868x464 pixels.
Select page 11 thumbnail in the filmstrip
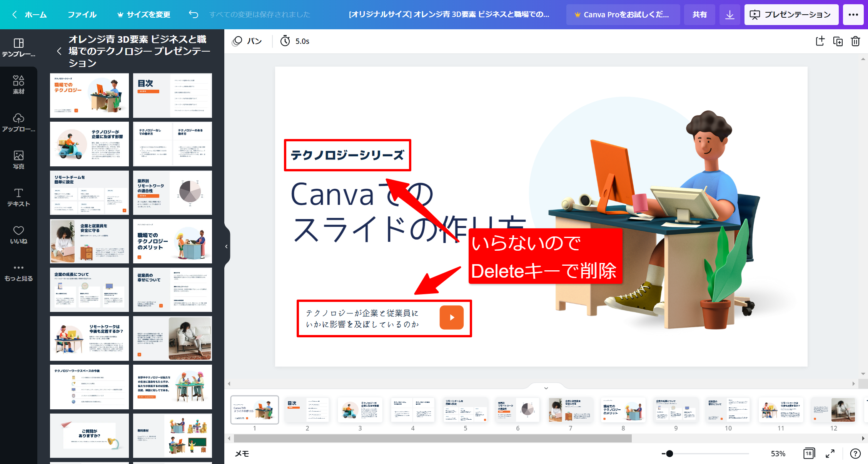(781, 410)
